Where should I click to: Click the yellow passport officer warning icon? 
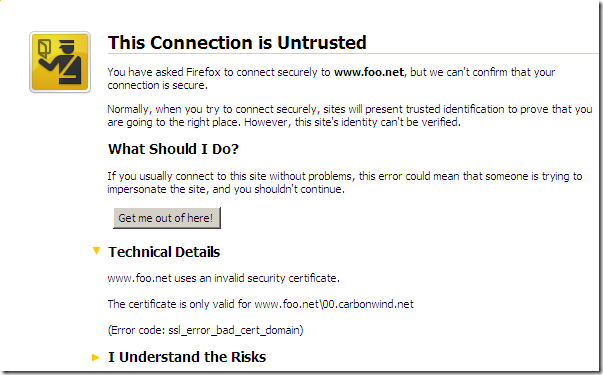click(60, 62)
